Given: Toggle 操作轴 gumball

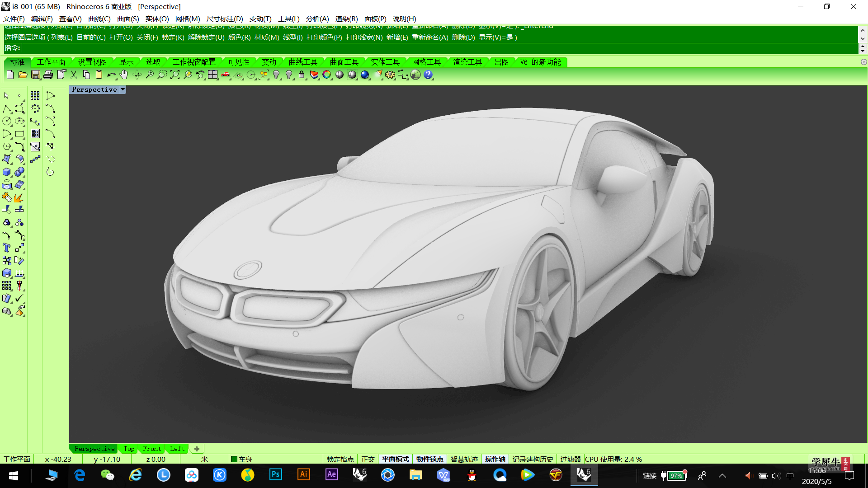Looking at the screenshot, I should tap(495, 459).
